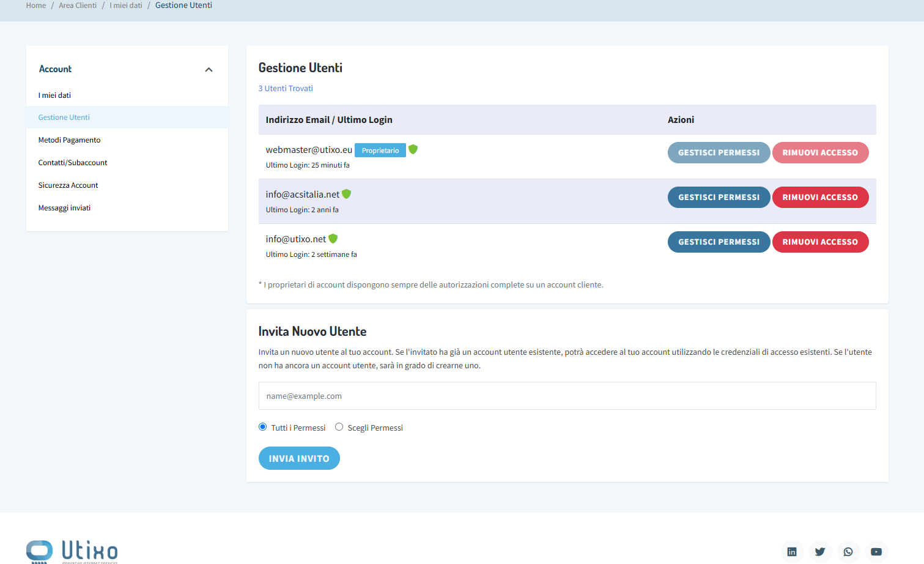Click the Utixo logo in footer
Image resolution: width=924 pixels, height=564 pixels.
tap(72, 551)
